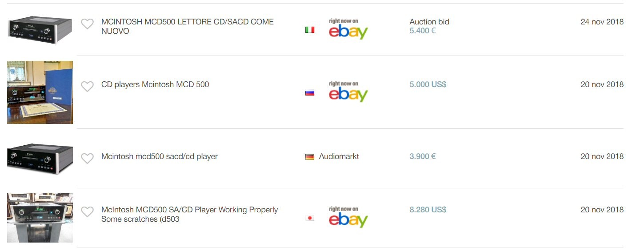This screenshot has height=251, width=644.
Task: Toggle heart on CD players Mcintosh MCD 500
Action: [88, 87]
